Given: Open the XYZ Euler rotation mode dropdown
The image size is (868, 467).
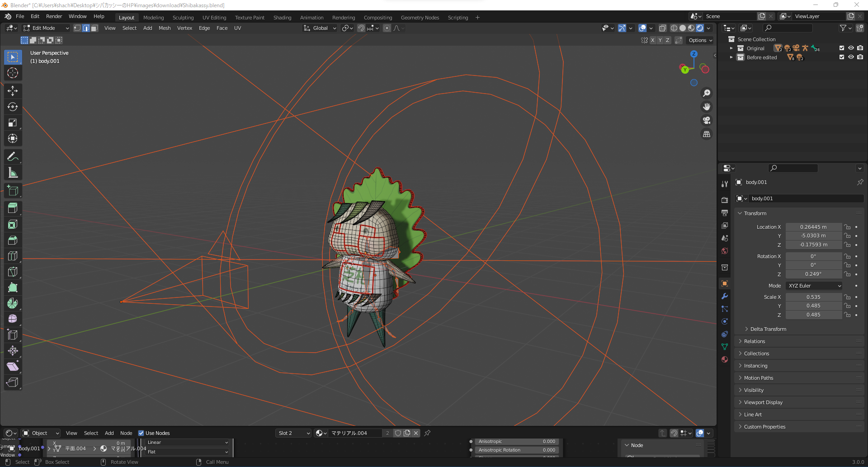Looking at the screenshot, I should click(x=814, y=286).
